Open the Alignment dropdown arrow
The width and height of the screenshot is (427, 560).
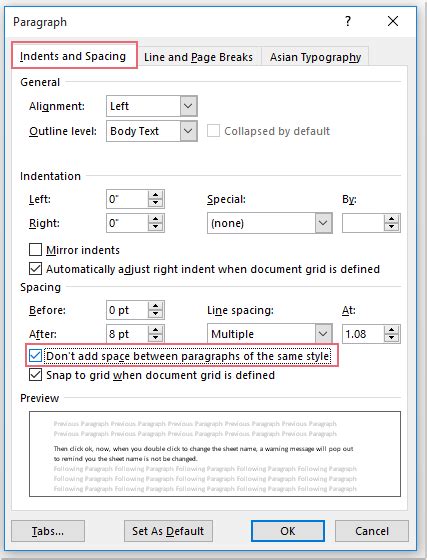pos(188,106)
